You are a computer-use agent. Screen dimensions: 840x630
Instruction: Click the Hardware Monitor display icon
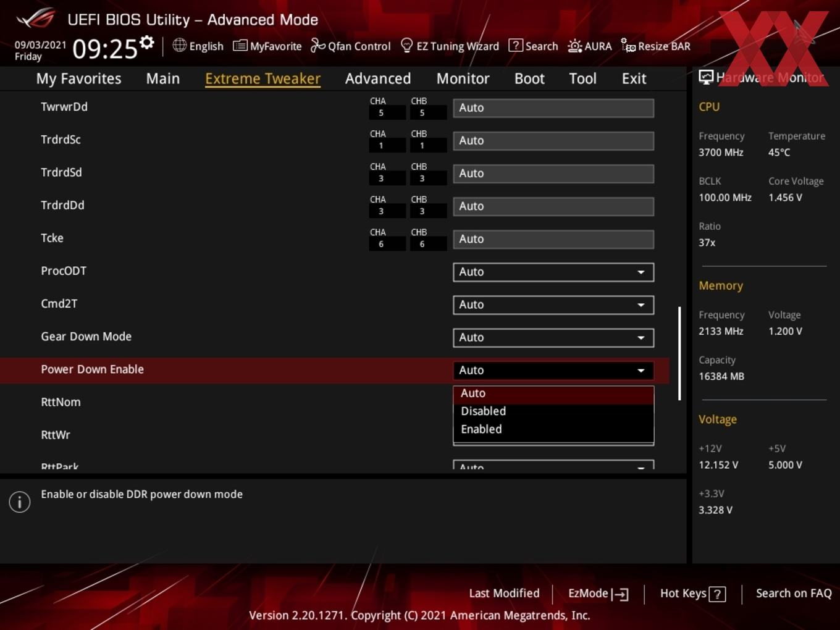(x=705, y=77)
